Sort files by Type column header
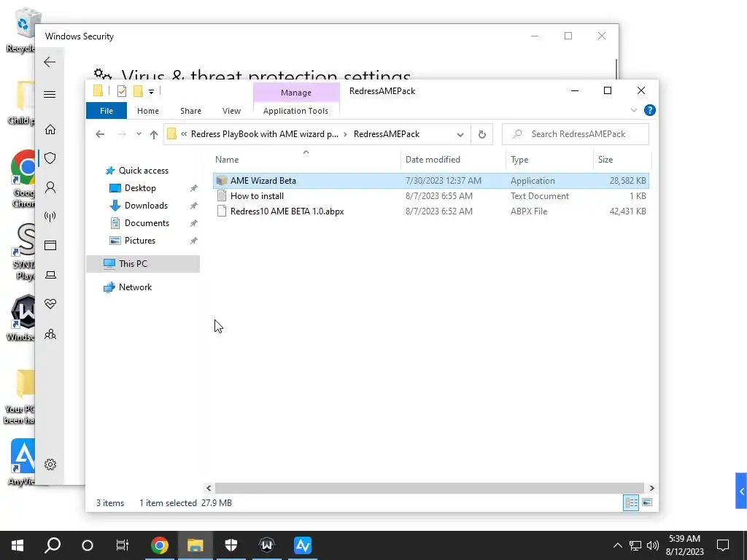 point(549,160)
